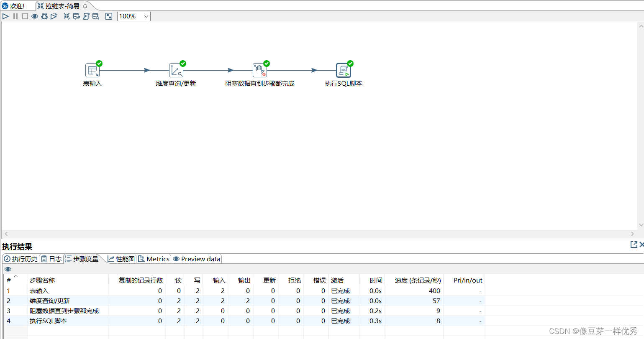Image resolution: width=644 pixels, height=339 pixels.
Task: Preview the transformation using the toolbar eye icon
Action: click(x=35, y=16)
